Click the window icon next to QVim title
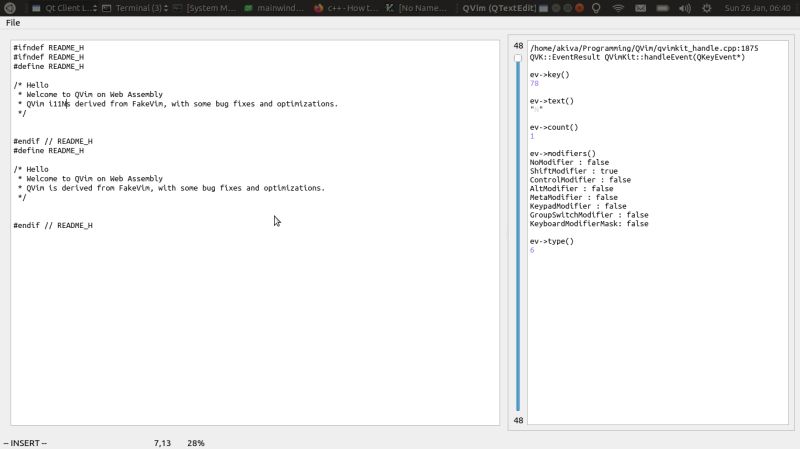The height and width of the screenshot is (449, 800). point(544,8)
